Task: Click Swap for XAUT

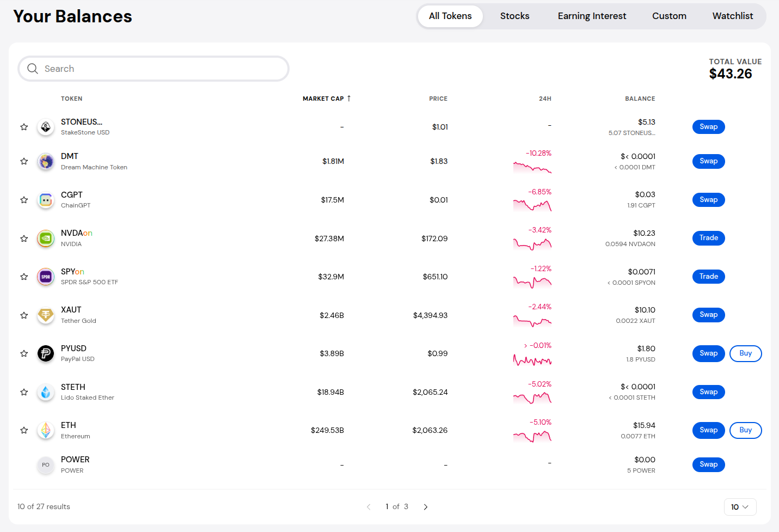Action: (x=708, y=315)
